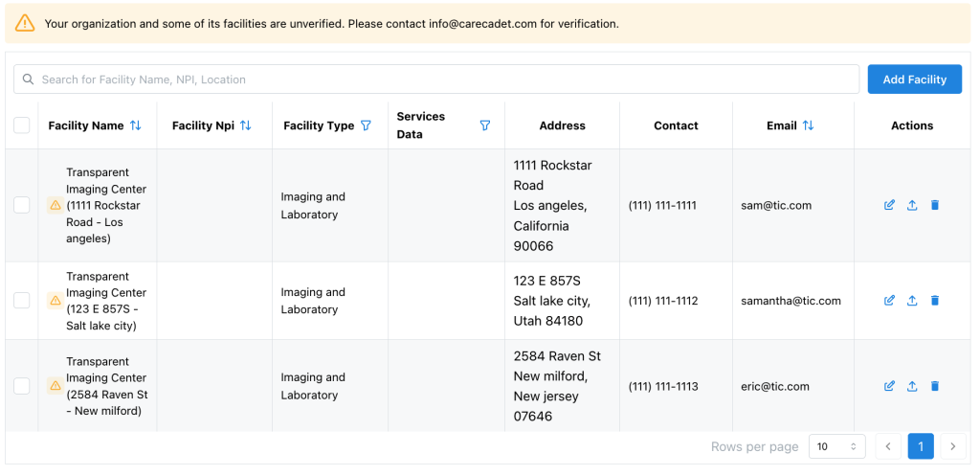
Task: Check the Los Angeles facility row
Action: pyautogui.click(x=21, y=205)
